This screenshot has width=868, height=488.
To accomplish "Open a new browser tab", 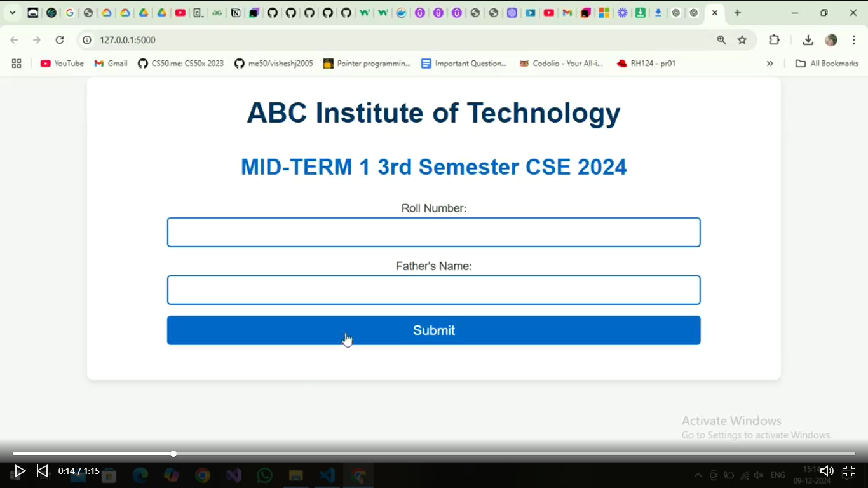I will pos(737,13).
